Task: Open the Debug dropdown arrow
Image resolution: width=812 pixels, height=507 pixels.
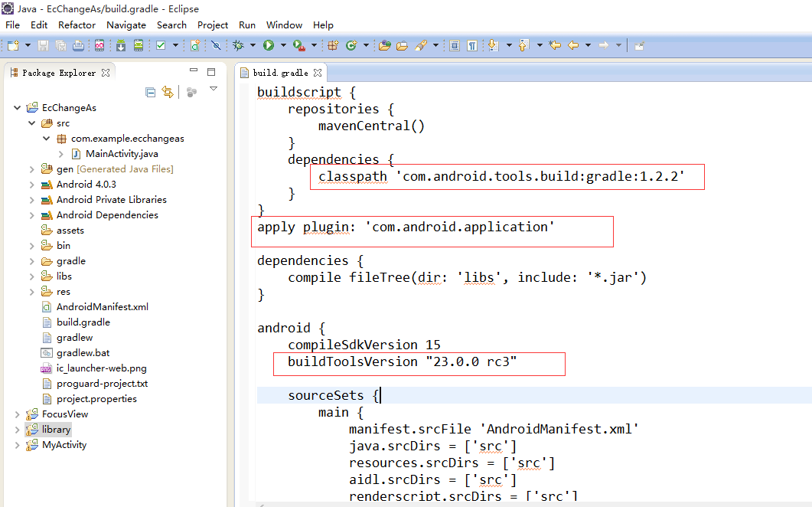Action: coord(253,46)
